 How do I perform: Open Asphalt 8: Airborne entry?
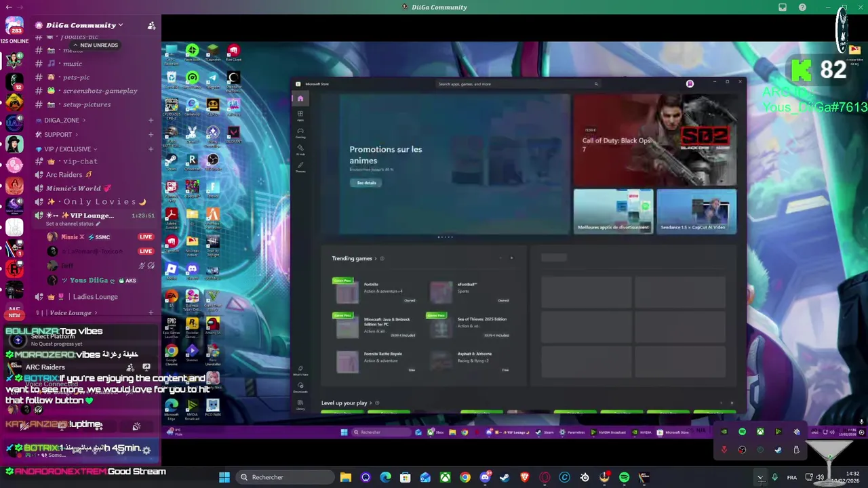(469, 361)
